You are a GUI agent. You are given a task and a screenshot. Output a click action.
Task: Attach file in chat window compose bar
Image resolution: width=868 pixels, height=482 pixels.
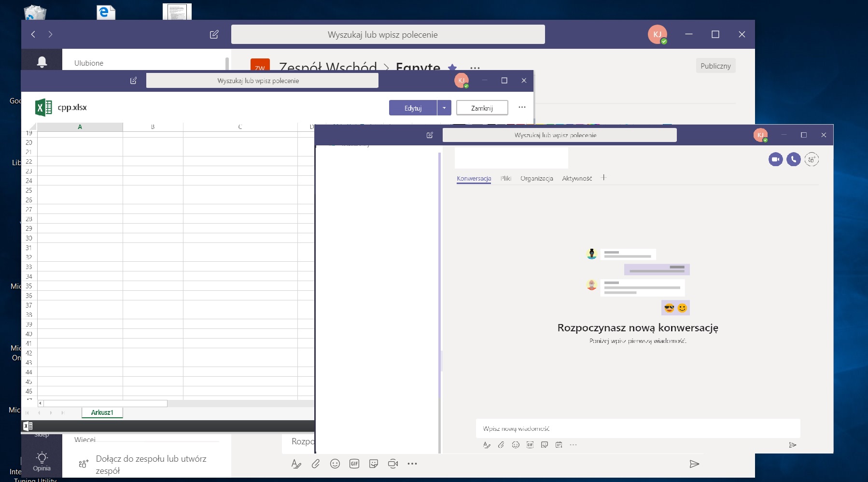501,445
